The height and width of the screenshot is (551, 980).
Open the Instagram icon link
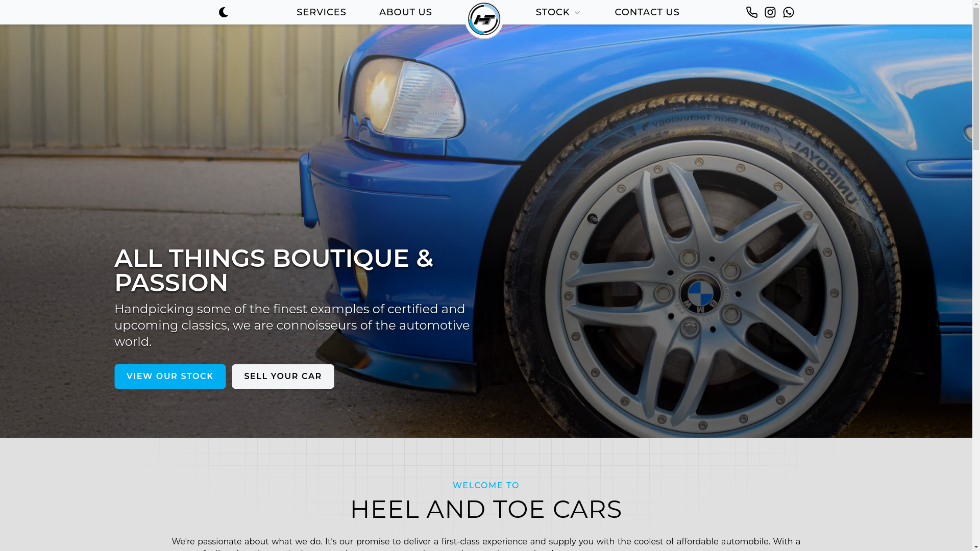click(770, 12)
